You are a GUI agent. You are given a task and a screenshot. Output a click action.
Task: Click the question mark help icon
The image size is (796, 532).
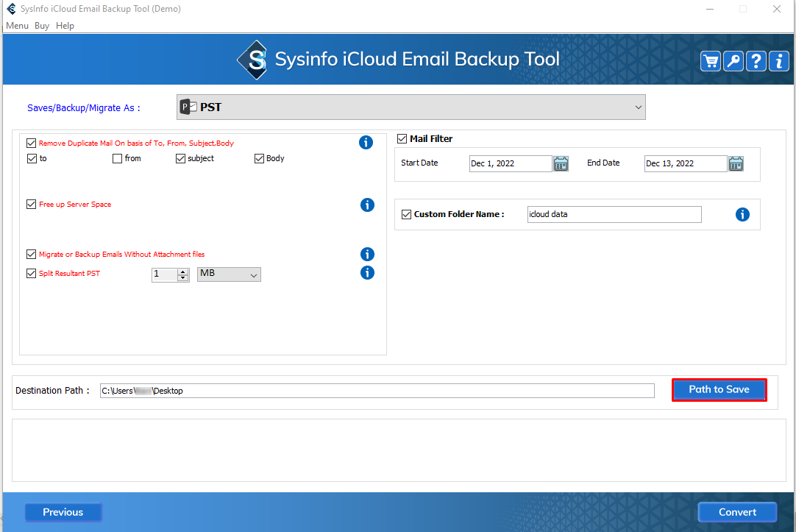click(x=756, y=61)
